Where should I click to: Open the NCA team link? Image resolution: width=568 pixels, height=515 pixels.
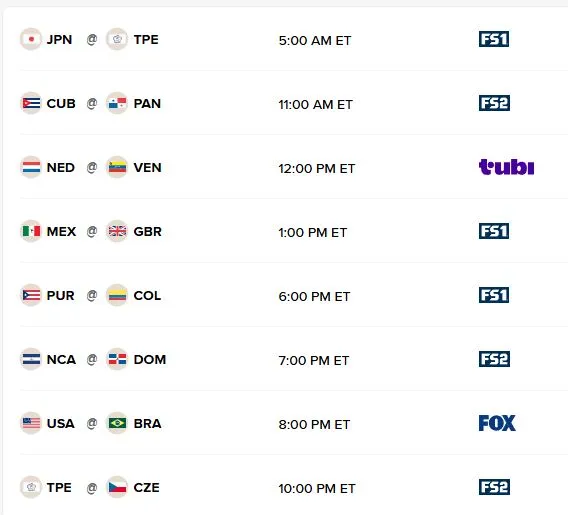click(x=61, y=360)
